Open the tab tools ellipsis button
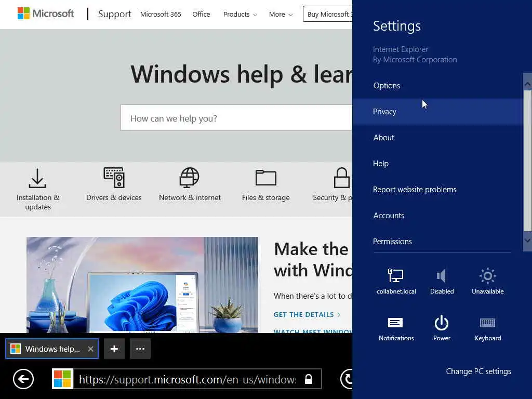532x399 pixels. pos(140,349)
